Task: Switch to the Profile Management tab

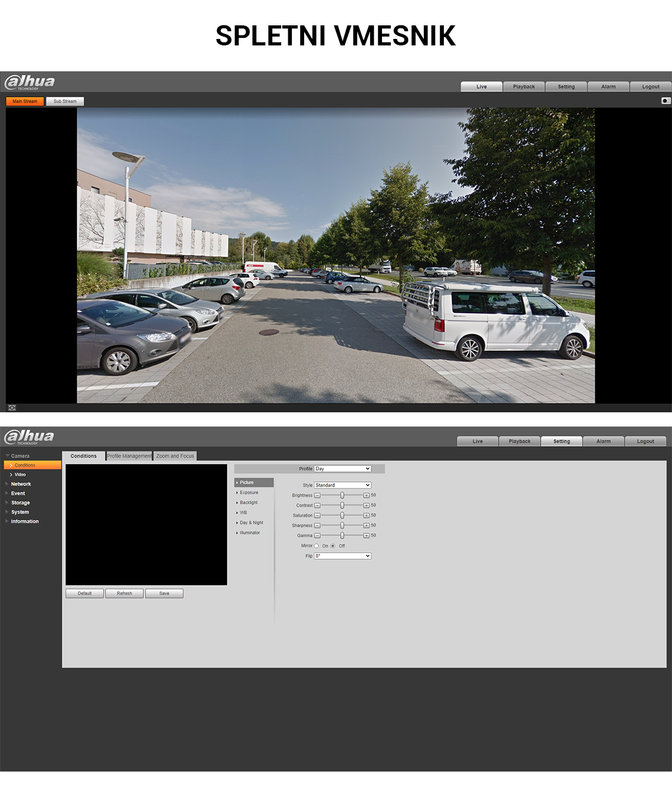Action: coord(129,456)
